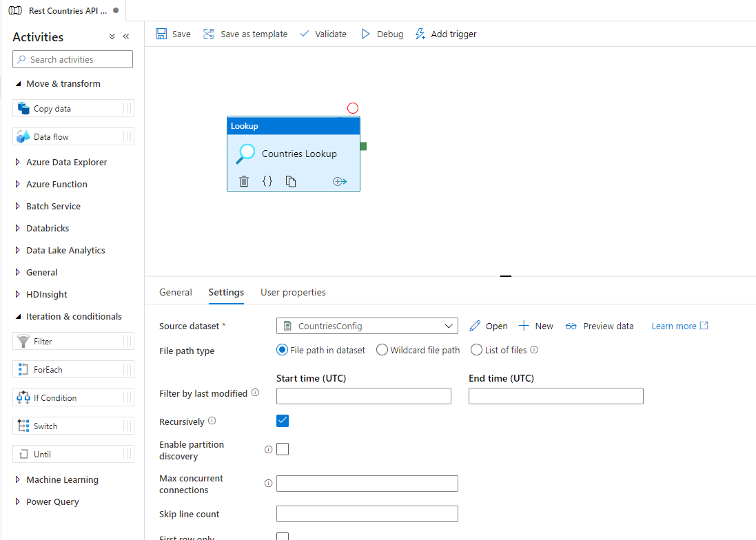Viewport: 756px width, 540px height.
Task: Collapse the Iteration & conditionals section
Action: 19,316
